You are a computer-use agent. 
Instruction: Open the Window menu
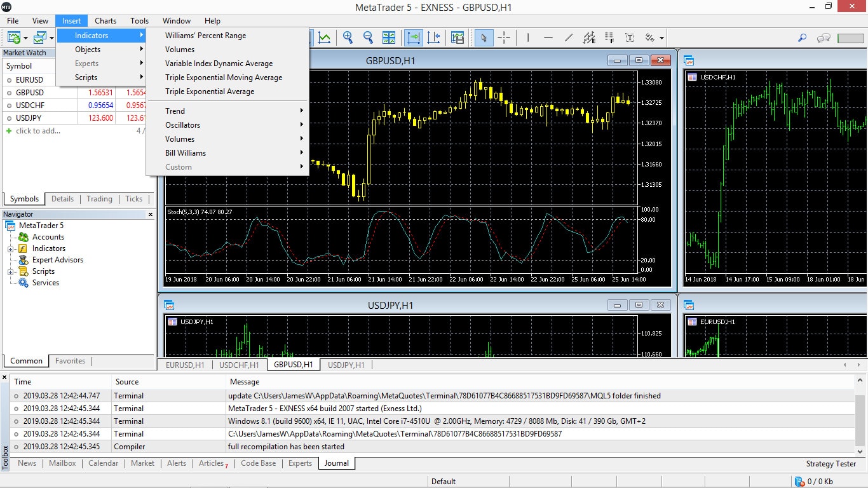pos(177,21)
